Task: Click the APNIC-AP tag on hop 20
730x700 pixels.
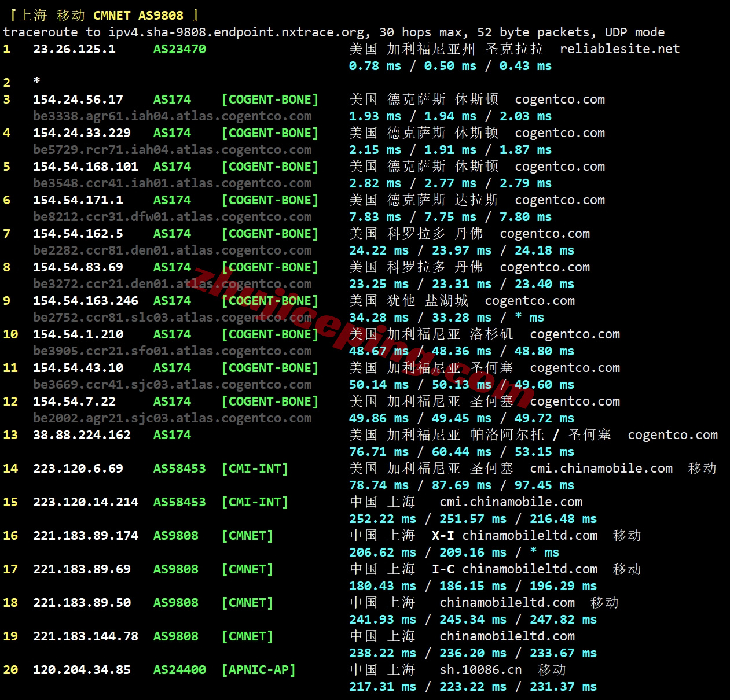Action: click(x=258, y=670)
